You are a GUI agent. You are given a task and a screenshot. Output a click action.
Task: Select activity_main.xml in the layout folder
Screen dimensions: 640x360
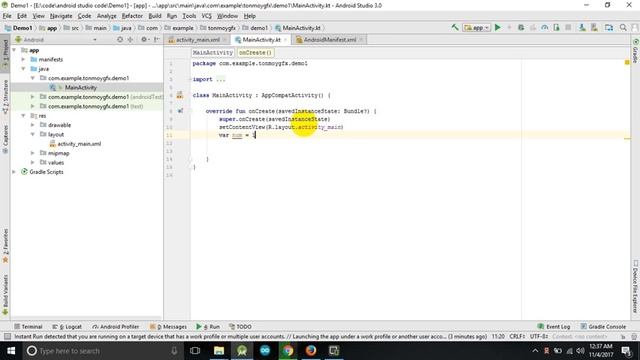[79, 144]
